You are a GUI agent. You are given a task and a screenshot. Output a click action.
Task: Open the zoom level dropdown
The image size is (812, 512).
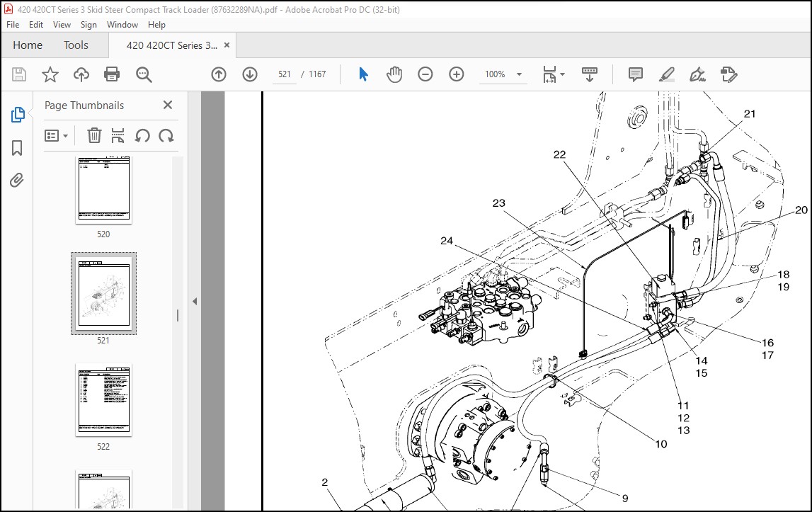pyautogui.click(x=519, y=74)
